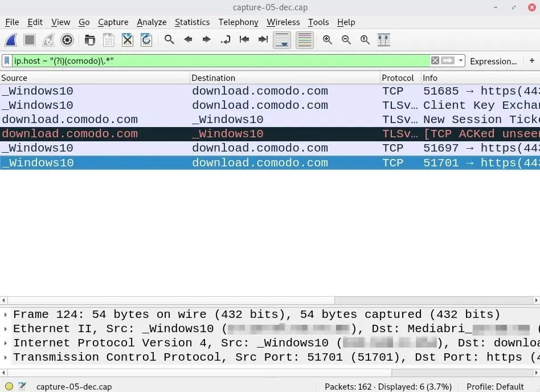Go back to previous packet
540x392 pixels.
[x=188, y=39]
